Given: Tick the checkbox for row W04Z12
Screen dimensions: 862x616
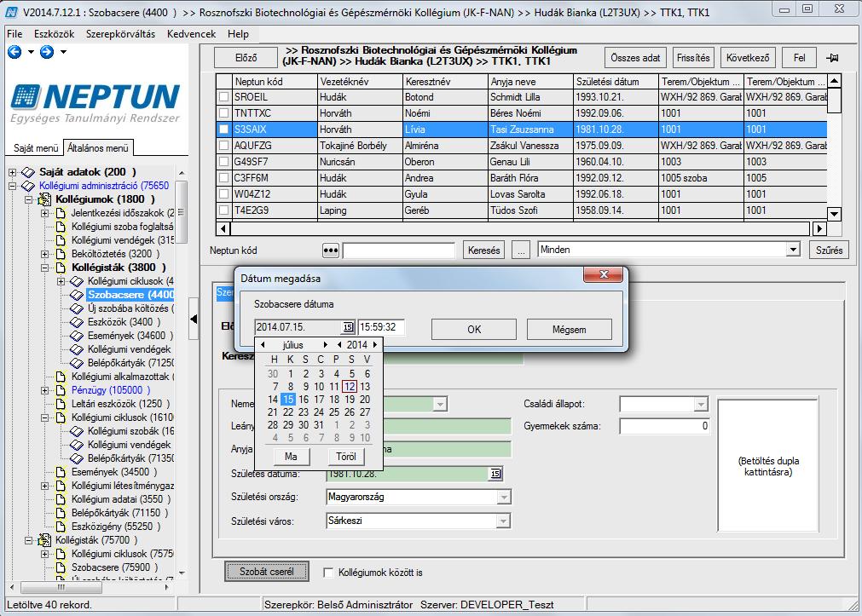Looking at the screenshot, I should click(x=223, y=194).
